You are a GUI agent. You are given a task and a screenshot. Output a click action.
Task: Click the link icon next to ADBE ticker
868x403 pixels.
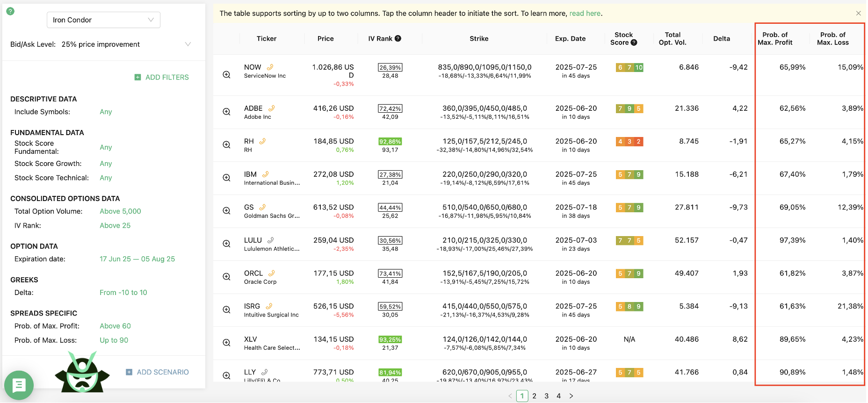pos(271,108)
